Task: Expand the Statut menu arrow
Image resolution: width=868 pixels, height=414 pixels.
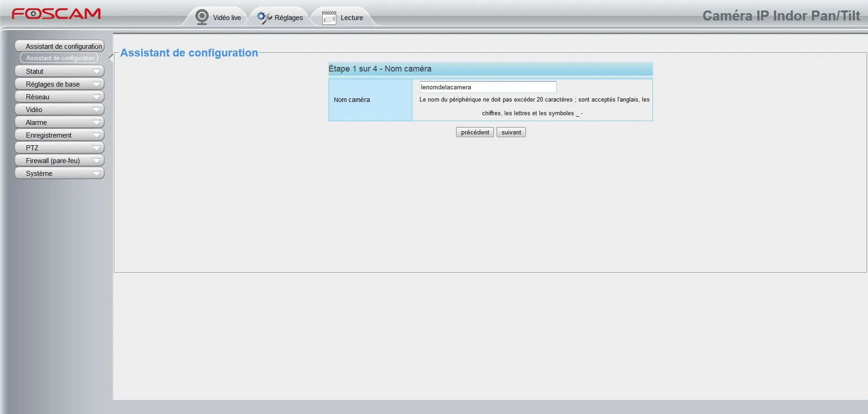Action: [x=96, y=72]
